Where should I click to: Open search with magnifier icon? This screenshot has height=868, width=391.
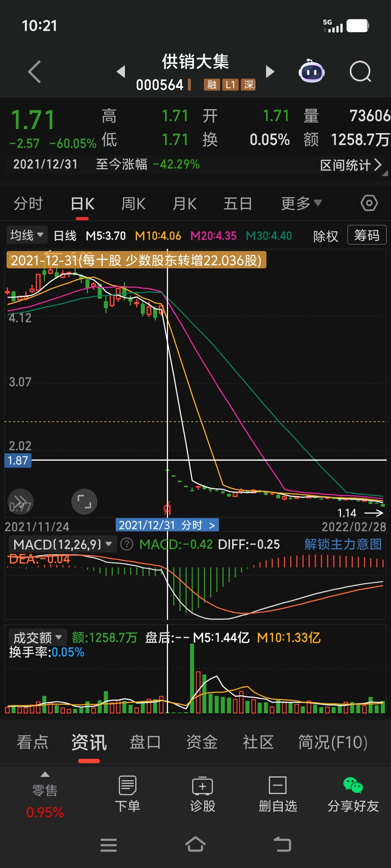pos(361,72)
